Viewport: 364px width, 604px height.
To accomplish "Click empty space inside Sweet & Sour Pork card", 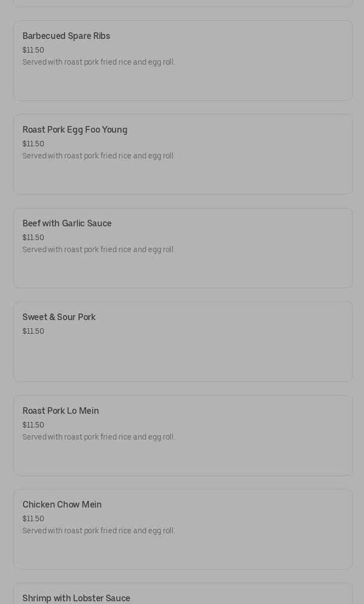I will click(x=219, y=356).
